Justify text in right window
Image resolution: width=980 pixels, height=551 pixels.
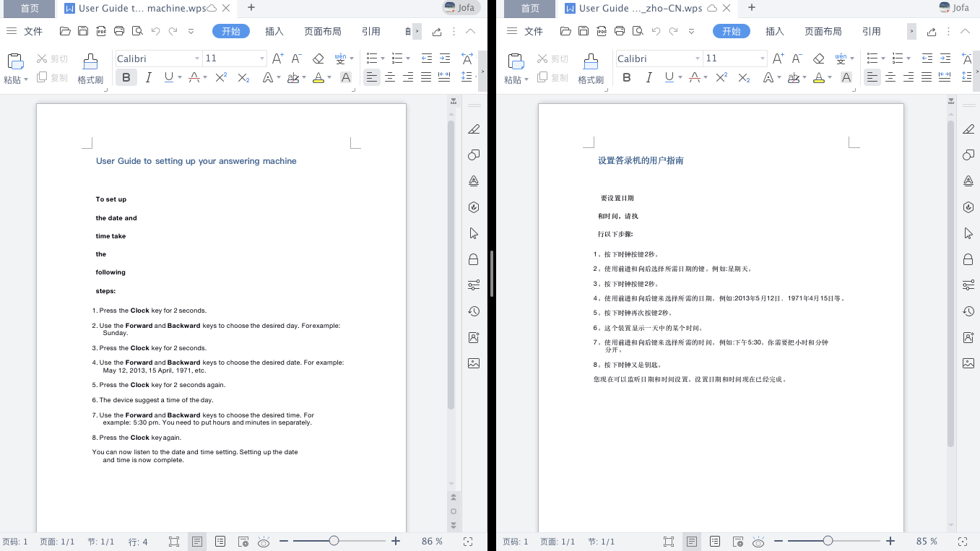(927, 77)
